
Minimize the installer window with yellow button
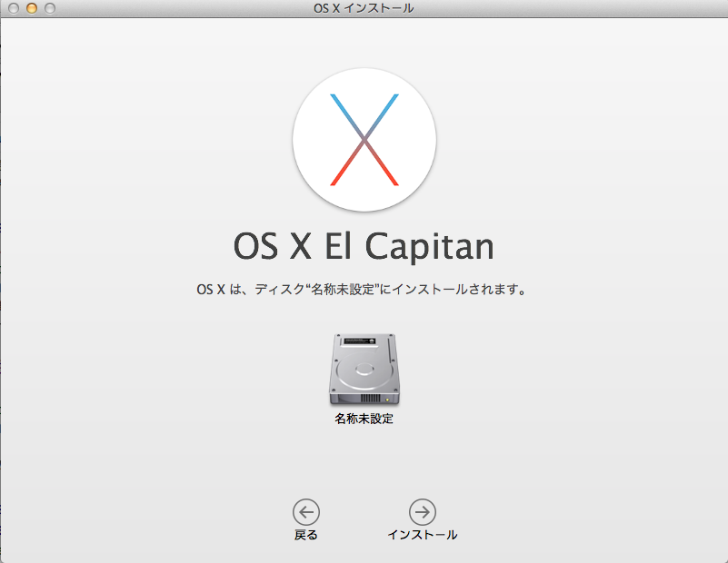tap(32, 8)
